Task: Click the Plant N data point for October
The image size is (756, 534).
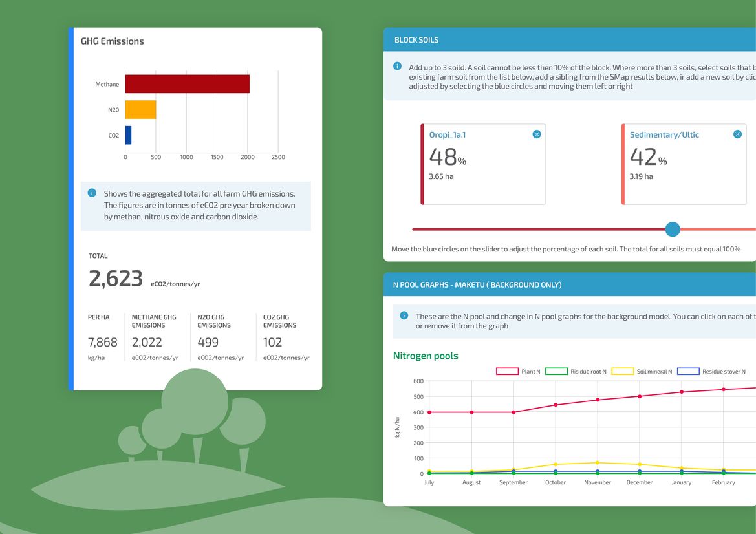Action: (556, 405)
